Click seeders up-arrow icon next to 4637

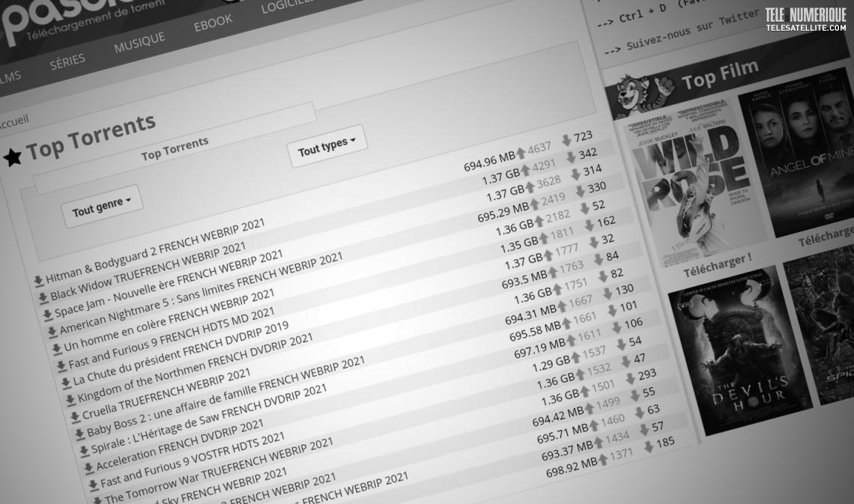click(x=521, y=153)
